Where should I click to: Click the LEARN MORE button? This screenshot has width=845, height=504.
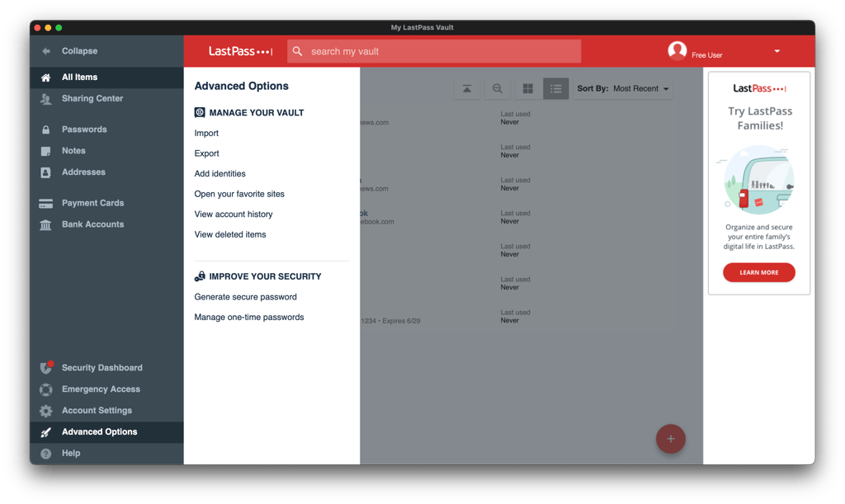tap(759, 272)
